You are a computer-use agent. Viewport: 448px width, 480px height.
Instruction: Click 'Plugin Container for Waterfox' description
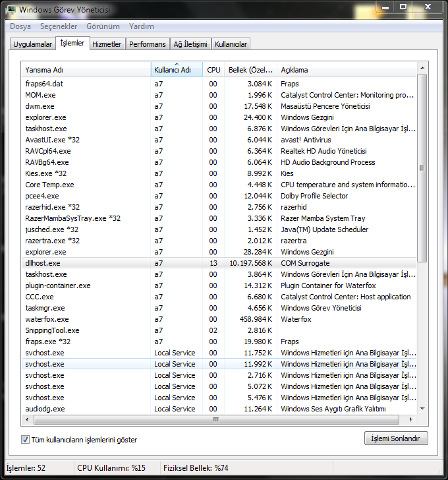328,285
